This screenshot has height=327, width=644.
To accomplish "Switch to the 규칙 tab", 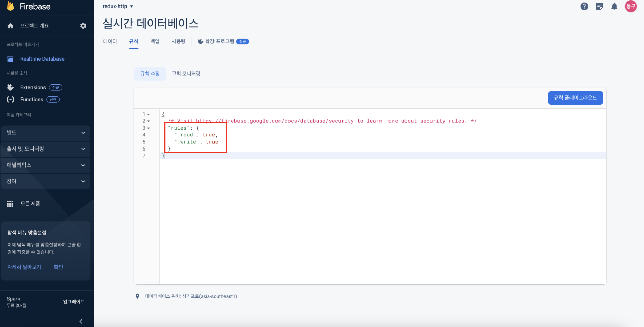I will [133, 41].
